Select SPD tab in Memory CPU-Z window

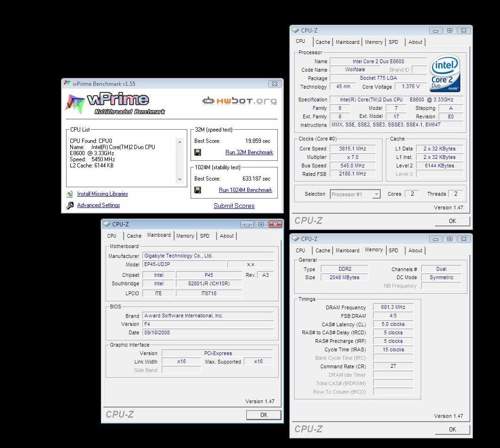(393, 250)
